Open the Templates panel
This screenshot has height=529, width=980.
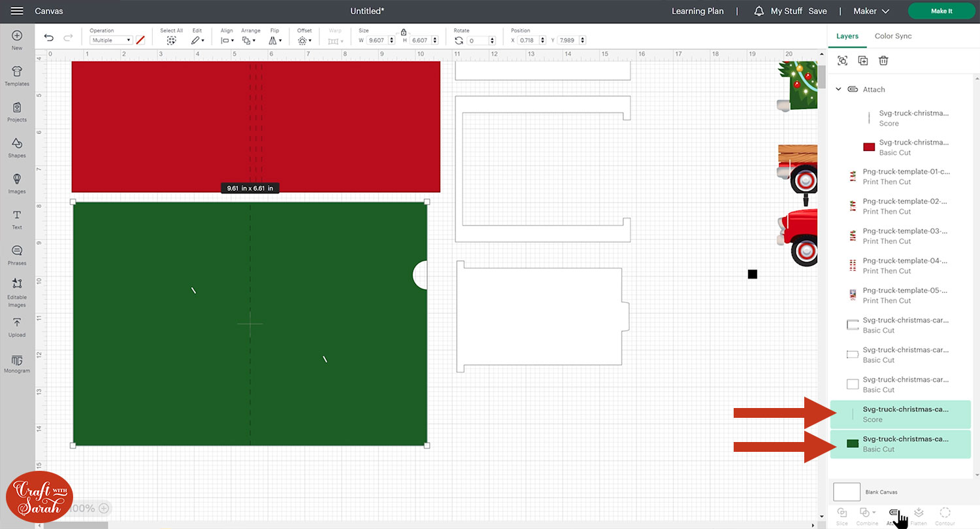17,75
